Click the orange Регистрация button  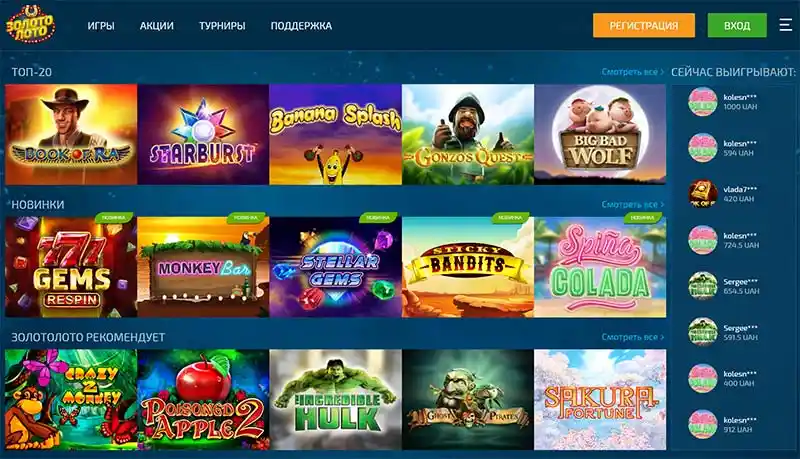tap(644, 26)
